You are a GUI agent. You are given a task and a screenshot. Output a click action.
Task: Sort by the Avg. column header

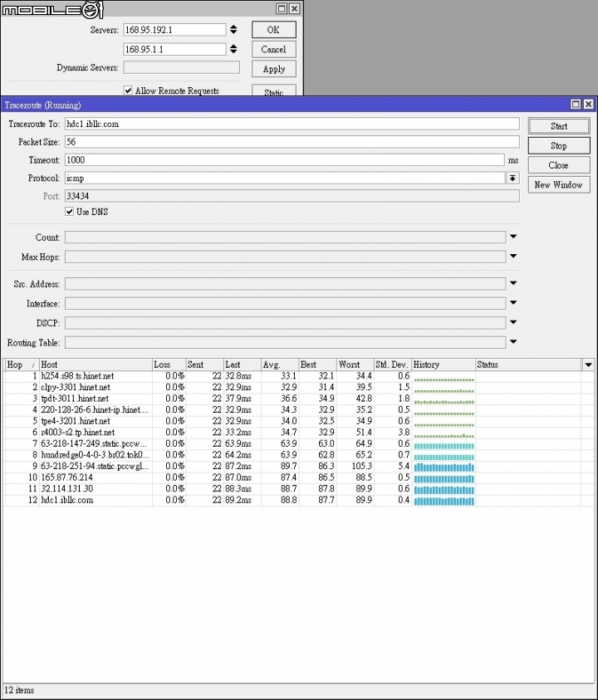(280, 365)
